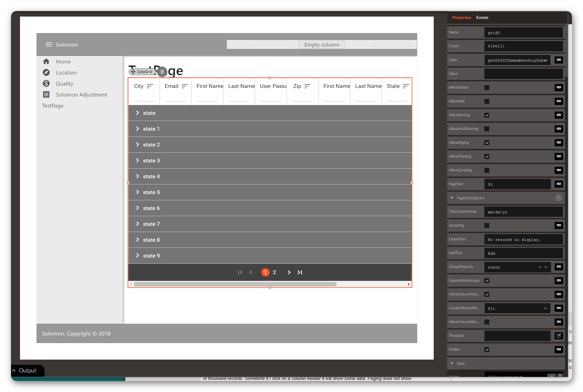Expand the state 3 group row
The height and width of the screenshot is (392, 583).
pos(138,160)
